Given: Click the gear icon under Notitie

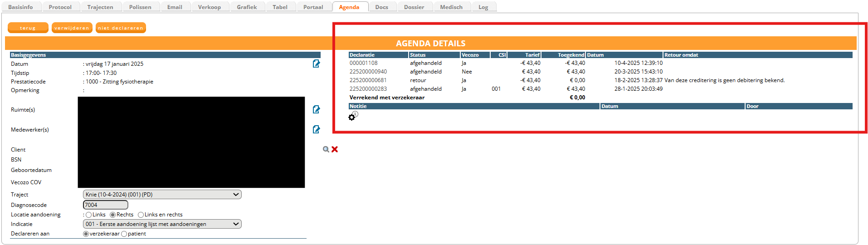Looking at the screenshot, I should [352, 117].
